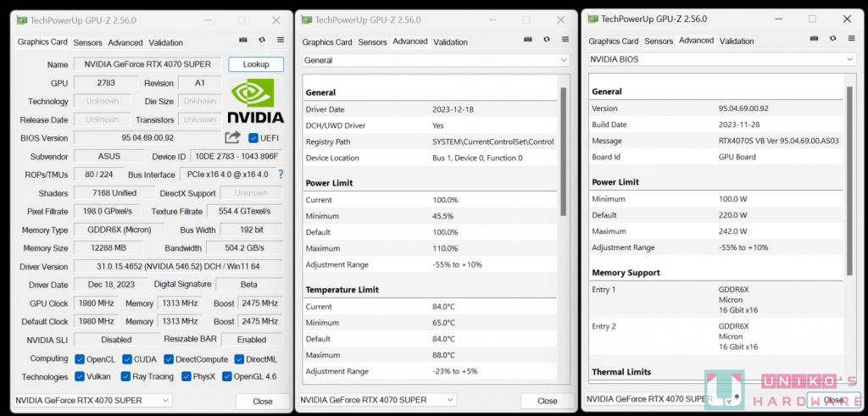Open Validation tab in right window
Image resolution: width=868 pixels, height=416 pixels.
coord(737,41)
